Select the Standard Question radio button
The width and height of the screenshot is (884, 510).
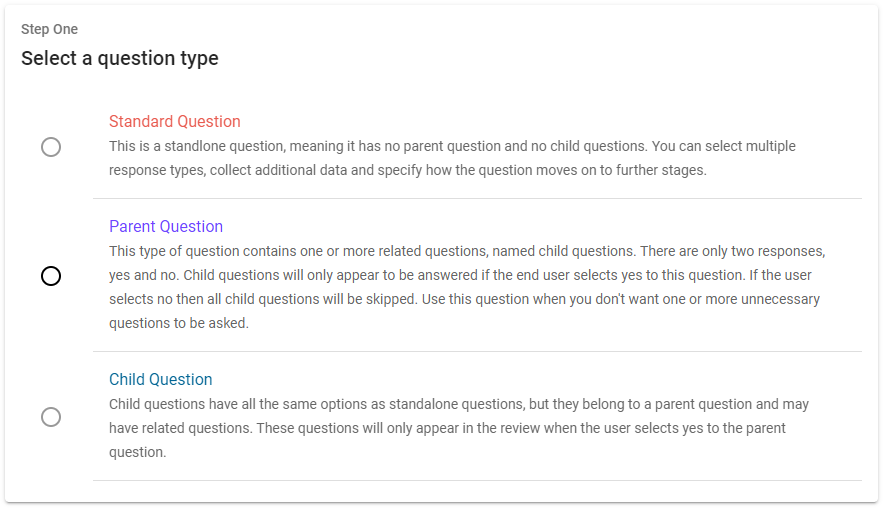51,147
